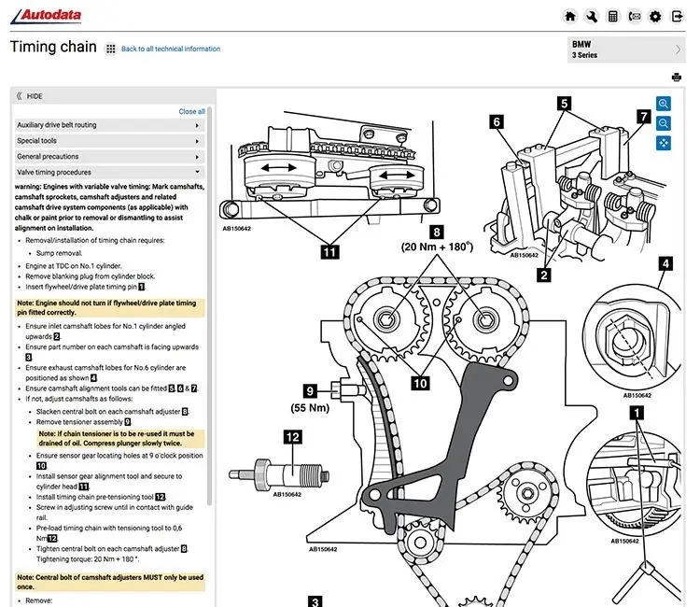Open the wrench service tools icon
This screenshot has width=700, height=607.
592,16
